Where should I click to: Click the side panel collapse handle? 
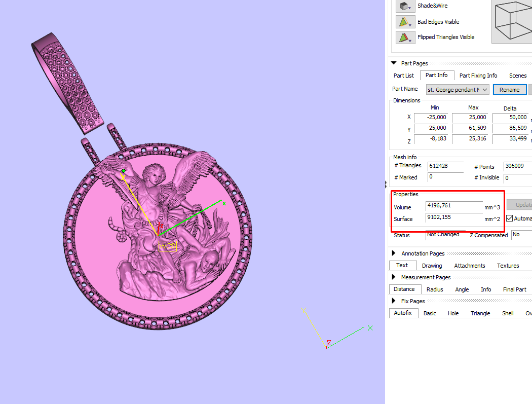pos(386,185)
